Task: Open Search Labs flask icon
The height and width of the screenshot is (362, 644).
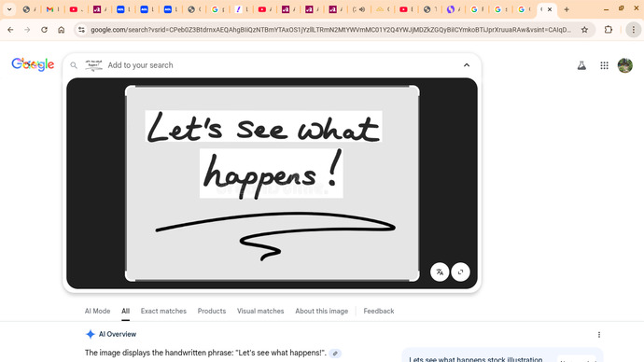Action: pos(581,65)
